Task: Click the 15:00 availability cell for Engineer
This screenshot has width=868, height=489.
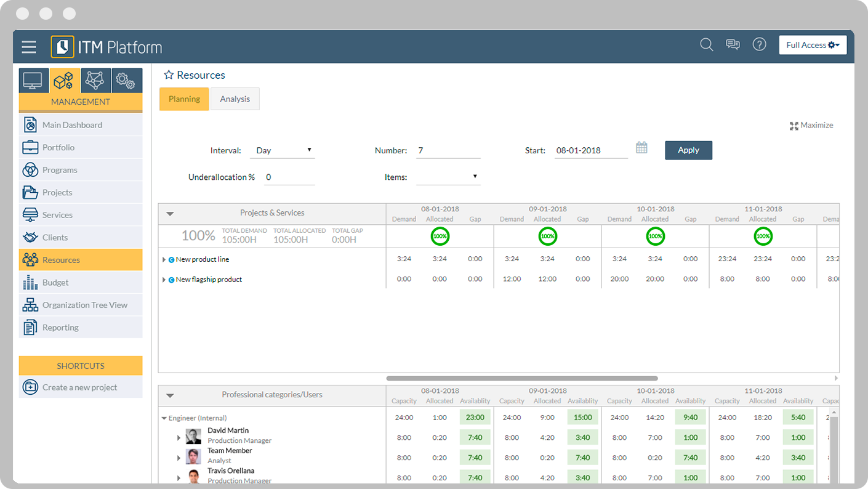Action: click(583, 418)
